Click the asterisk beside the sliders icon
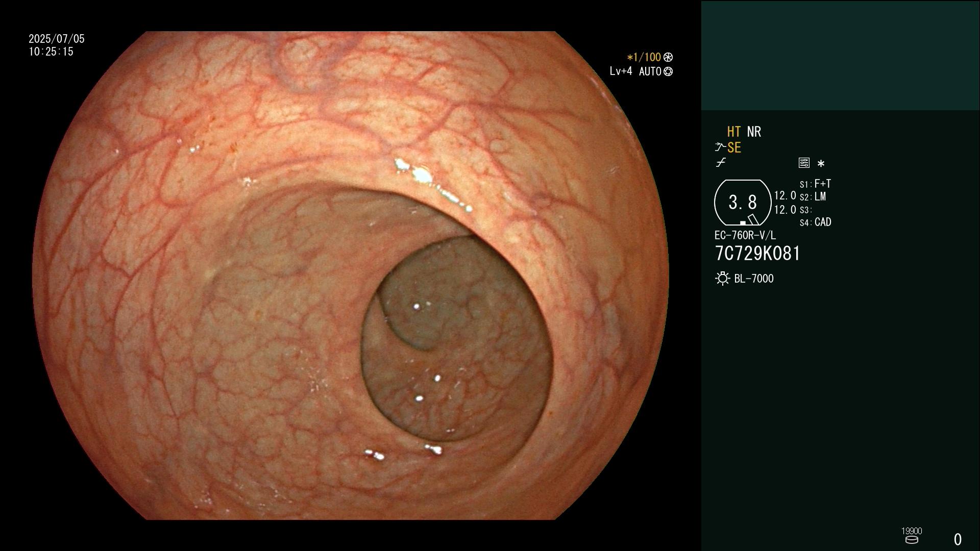The image size is (980, 551). click(x=821, y=164)
